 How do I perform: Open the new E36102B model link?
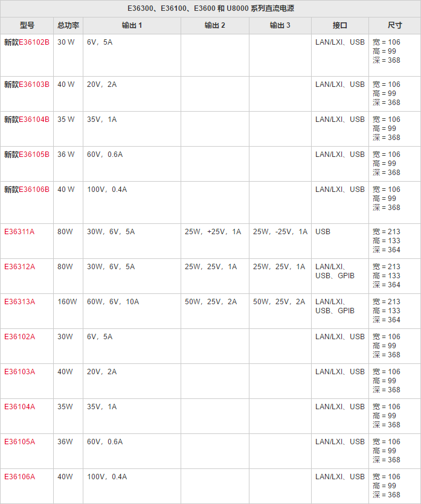coord(34,42)
